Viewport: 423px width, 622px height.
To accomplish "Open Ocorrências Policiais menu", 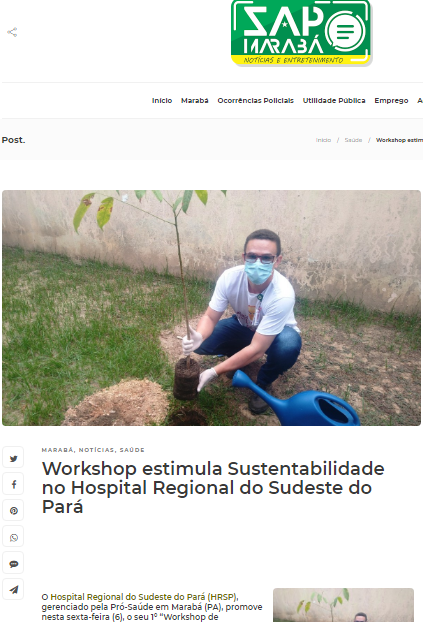I will [256, 101].
